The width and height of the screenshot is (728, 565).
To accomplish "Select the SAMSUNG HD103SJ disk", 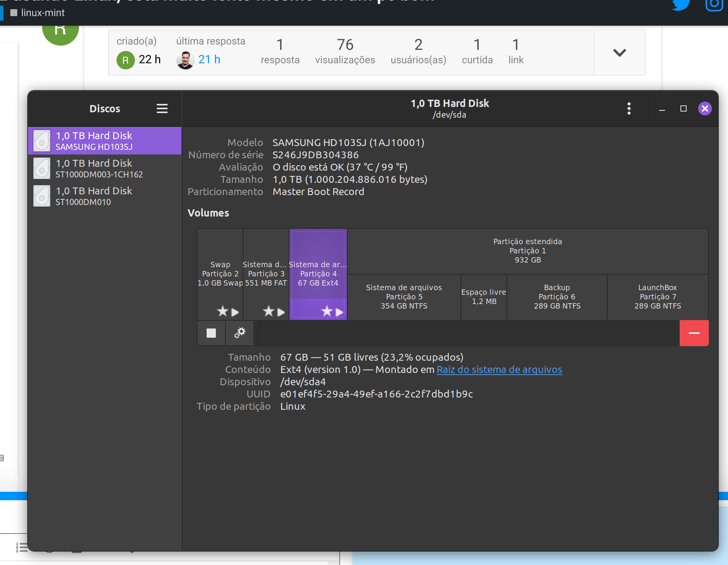I will [105, 141].
